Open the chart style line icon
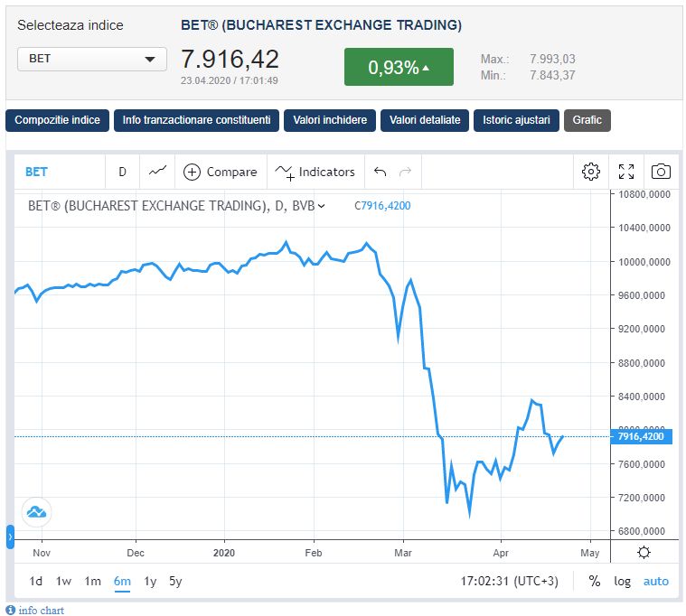 pos(157,172)
